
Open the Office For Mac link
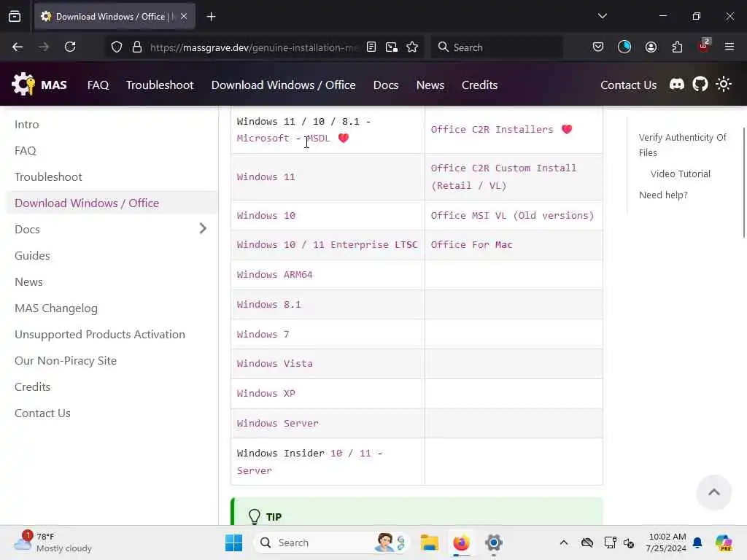(472, 245)
